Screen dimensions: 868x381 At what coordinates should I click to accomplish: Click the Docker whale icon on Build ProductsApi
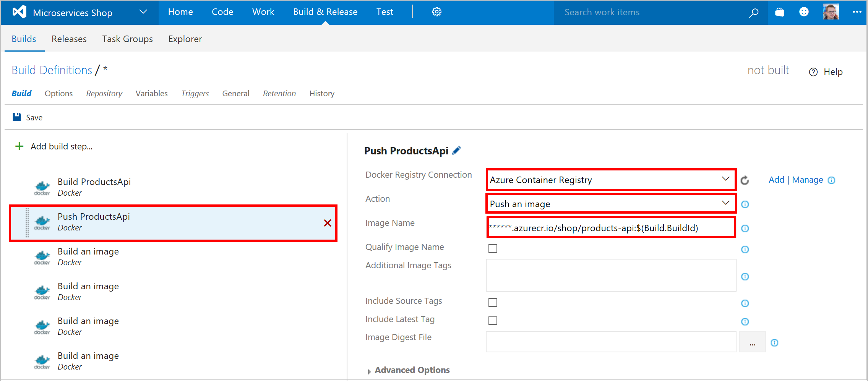(42, 187)
